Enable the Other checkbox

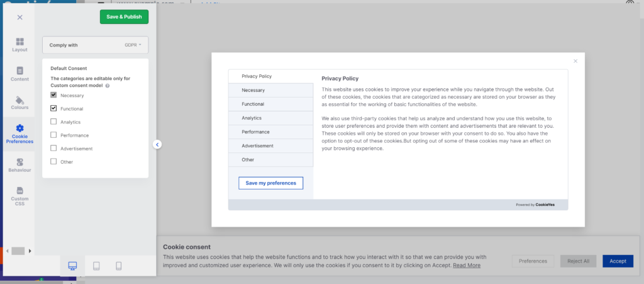coord(53,162)
